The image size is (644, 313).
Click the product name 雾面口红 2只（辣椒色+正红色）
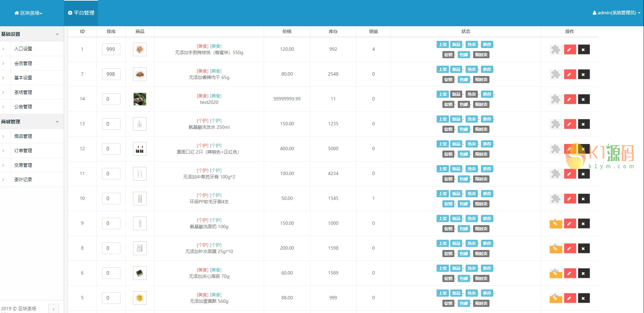coord(209,152)
